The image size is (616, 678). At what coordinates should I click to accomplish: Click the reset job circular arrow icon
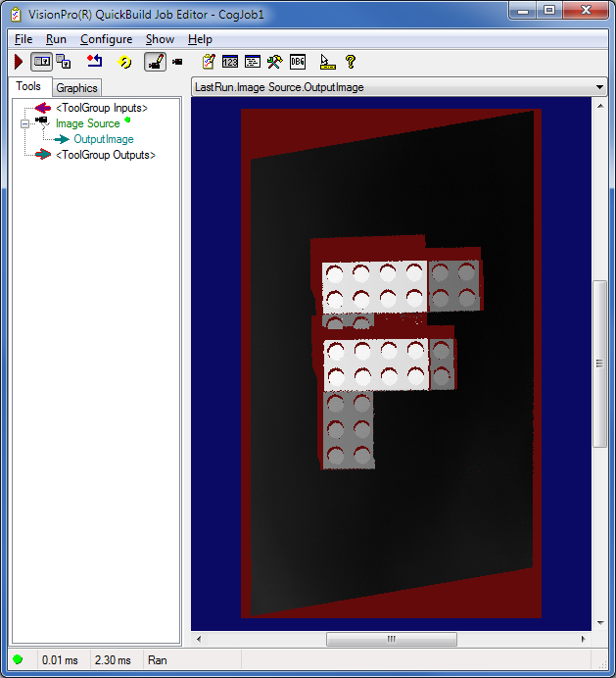coord(124,62)
